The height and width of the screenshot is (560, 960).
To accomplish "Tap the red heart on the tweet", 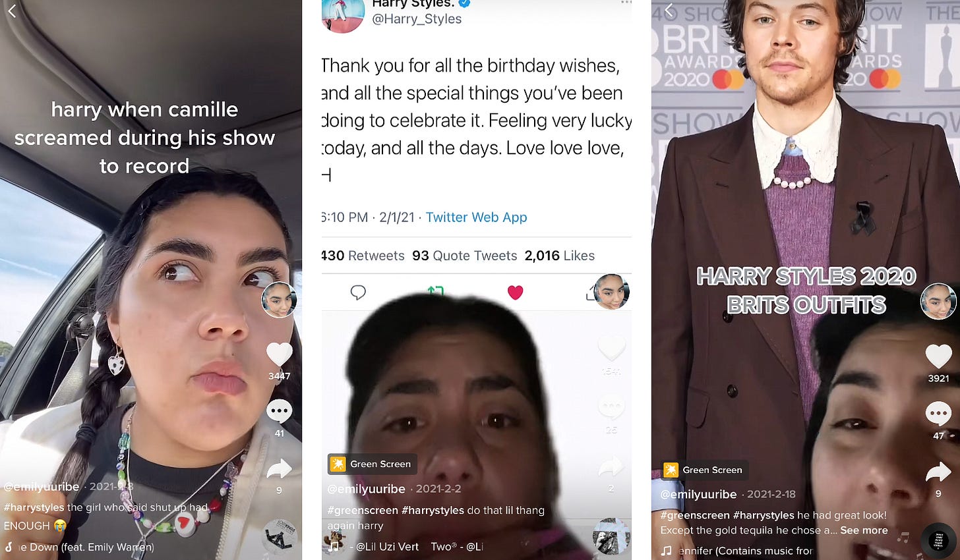I will [x=515, y=293].
